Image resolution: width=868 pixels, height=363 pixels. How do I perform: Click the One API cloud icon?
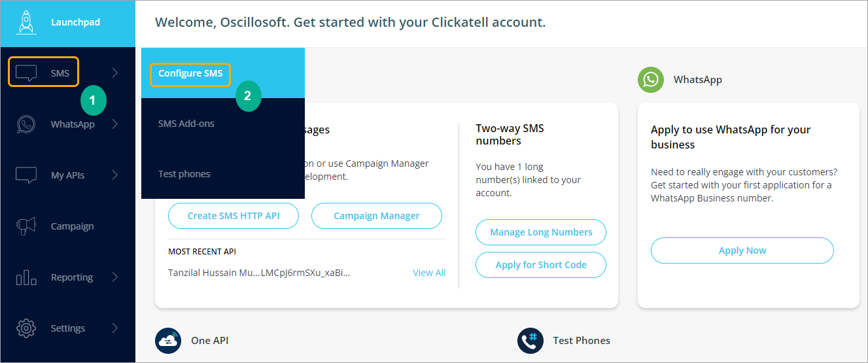pyautogui.click(x=168, y=341)
